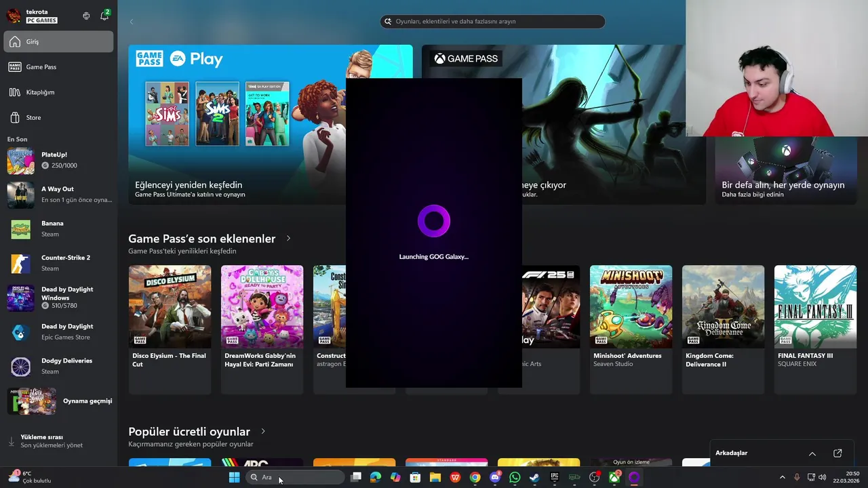Open Game Pass'e son eklenenler heading link

(x=202, y=239)
